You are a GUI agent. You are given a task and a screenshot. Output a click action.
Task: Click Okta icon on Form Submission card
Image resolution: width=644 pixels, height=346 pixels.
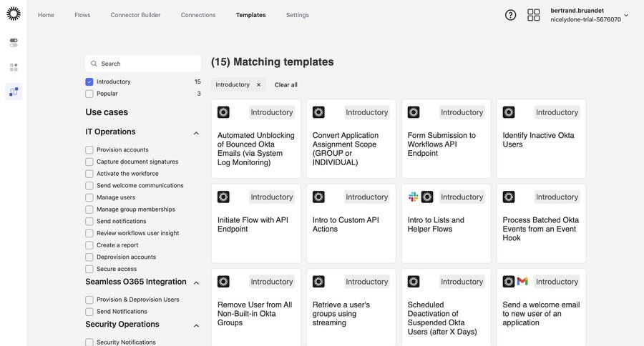(414, 112)
